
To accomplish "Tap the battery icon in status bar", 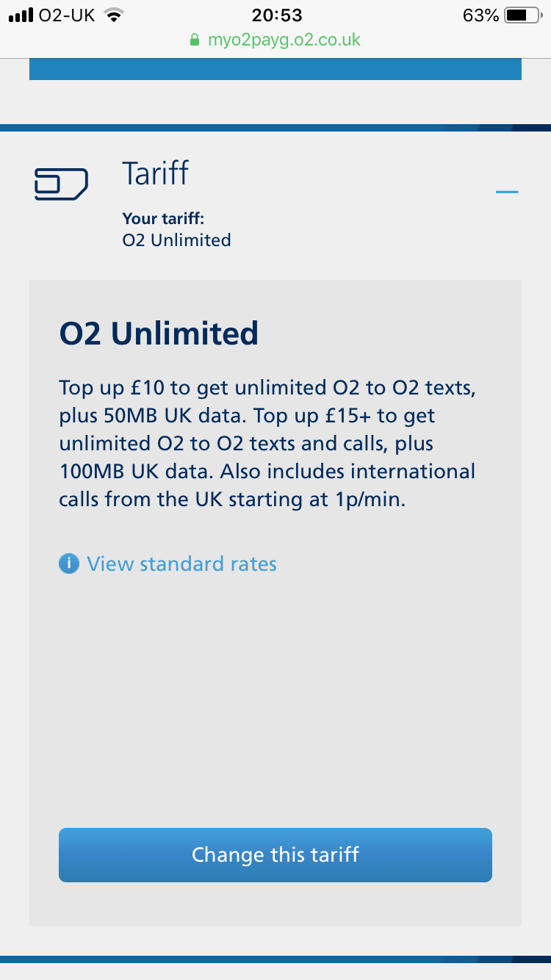I will [522, 15].
